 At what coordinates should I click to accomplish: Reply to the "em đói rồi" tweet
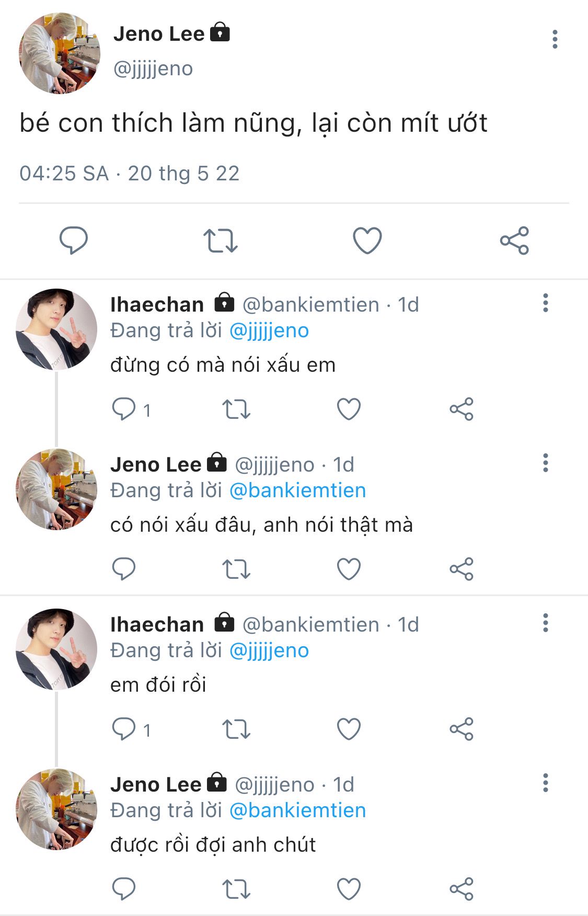point(124,729)
